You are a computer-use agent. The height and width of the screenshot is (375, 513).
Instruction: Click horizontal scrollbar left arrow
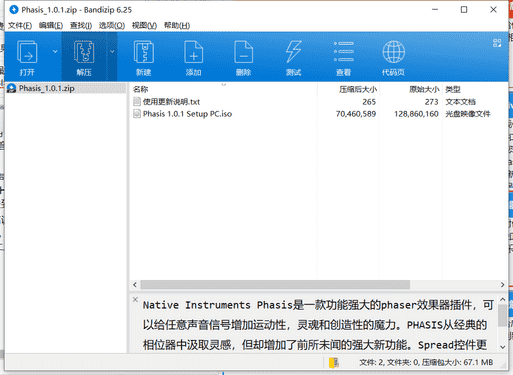point(135,285)
